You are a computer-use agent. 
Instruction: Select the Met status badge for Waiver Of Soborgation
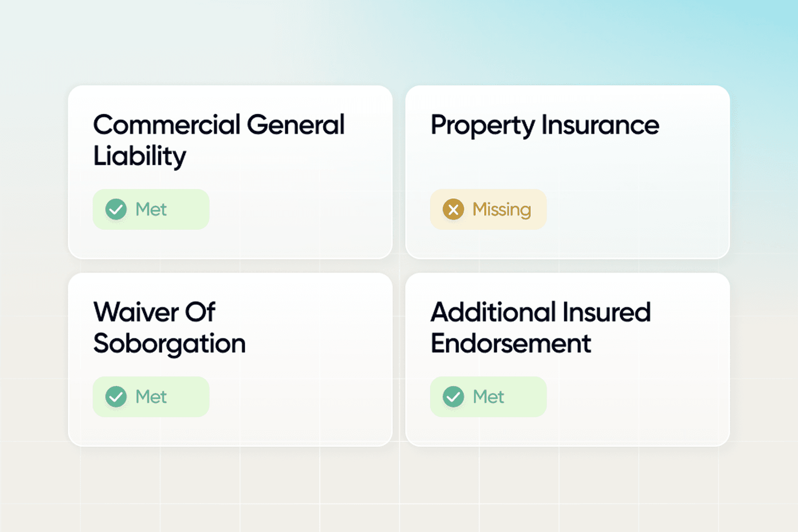(151, 397)
